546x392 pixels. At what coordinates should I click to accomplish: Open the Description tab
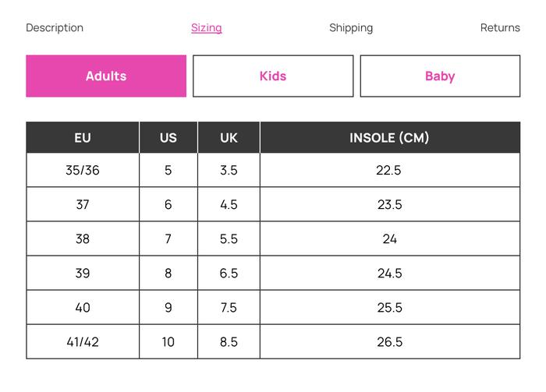55,28
